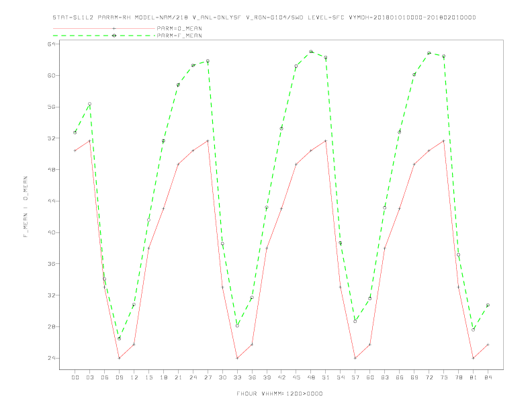Click y-axis tick label 64
This screenshot has height=411, width=532.
coord(52,44)
